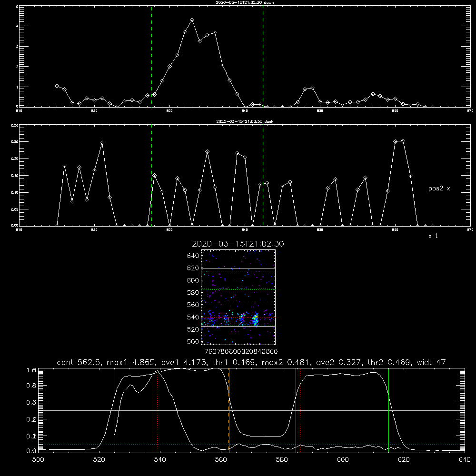The width and height of the screenshot is (476, 476).
Task: Click the heatmap y-axis label 500
Action: (193, 342)
